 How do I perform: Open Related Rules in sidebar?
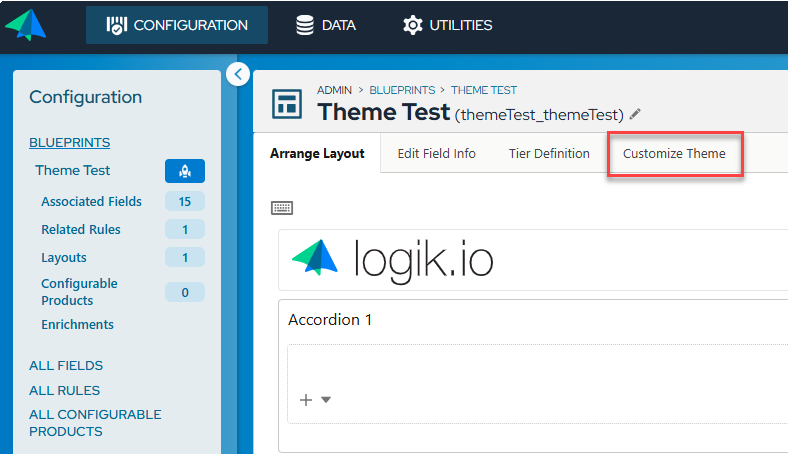(81, 230)
